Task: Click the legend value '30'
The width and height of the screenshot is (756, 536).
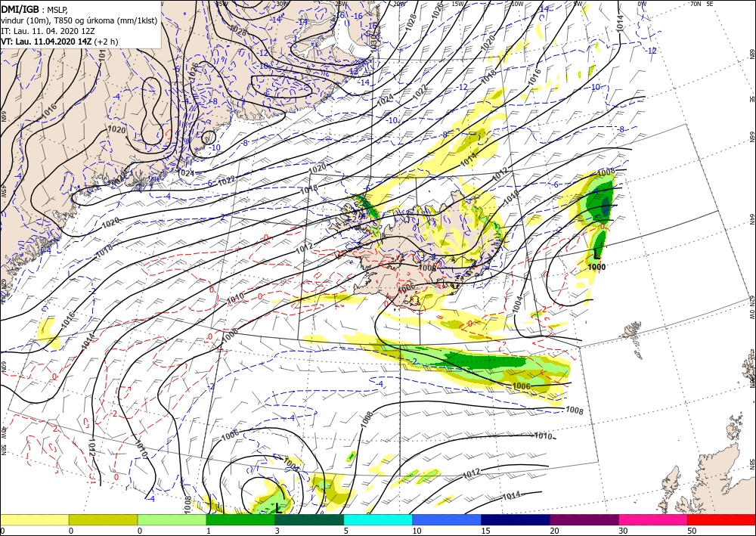Action: tap(623, 531)
